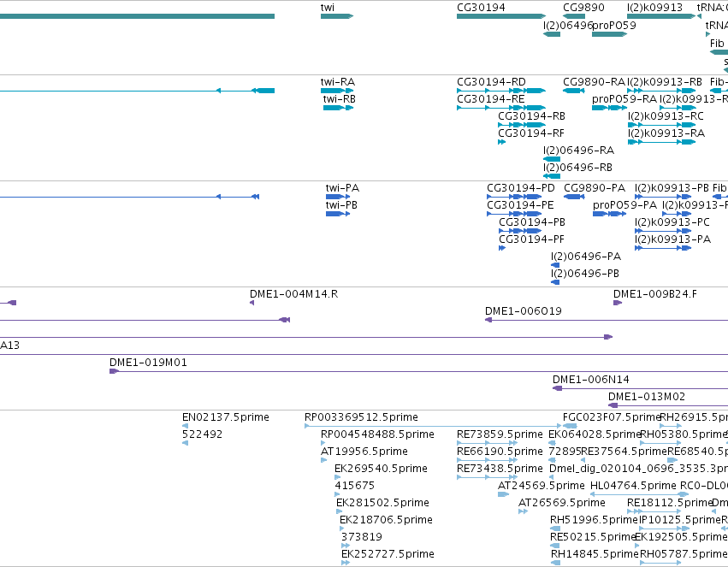
Task: Click the proPO59-RA transcript label
Action: pyautogui.click(x=624, y=99)
